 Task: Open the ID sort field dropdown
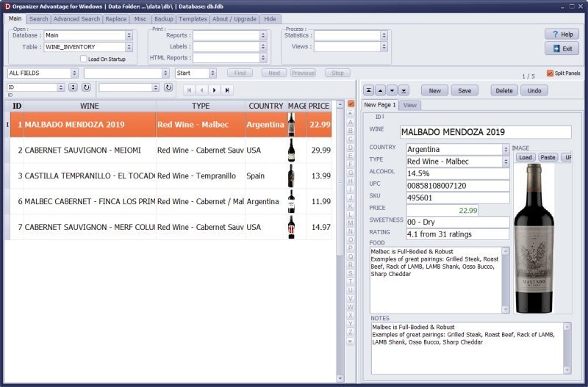click(61, 87)
